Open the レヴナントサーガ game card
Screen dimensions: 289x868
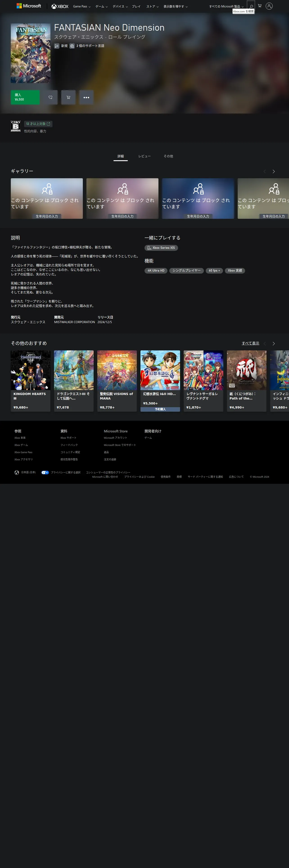pyautogui.click(x=203, y=381)
